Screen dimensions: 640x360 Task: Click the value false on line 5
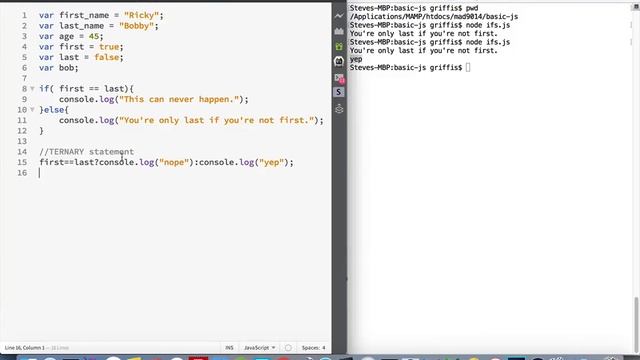tap(107, 57)
